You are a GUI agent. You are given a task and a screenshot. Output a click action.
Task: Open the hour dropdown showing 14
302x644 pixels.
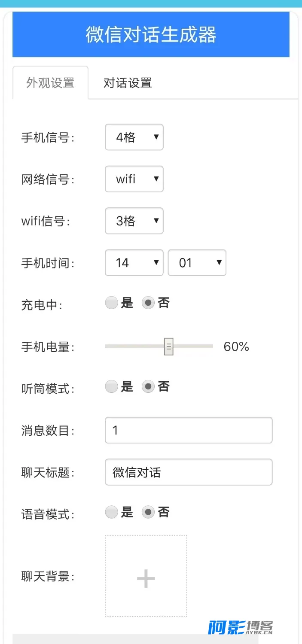(x=134, y=263)
